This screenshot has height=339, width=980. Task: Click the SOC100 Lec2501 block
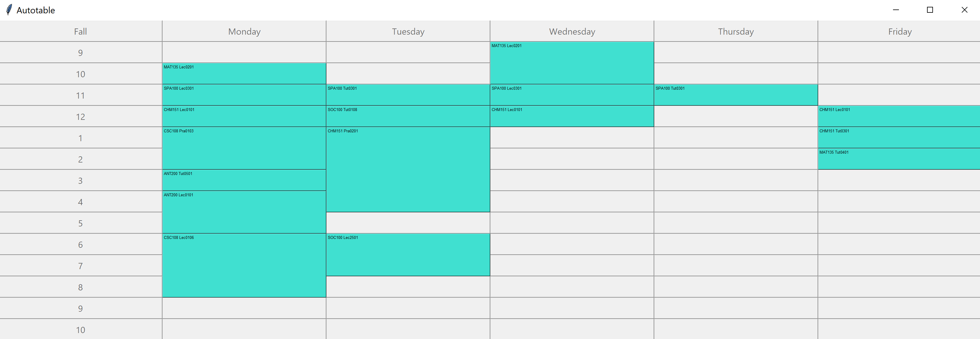408,255
